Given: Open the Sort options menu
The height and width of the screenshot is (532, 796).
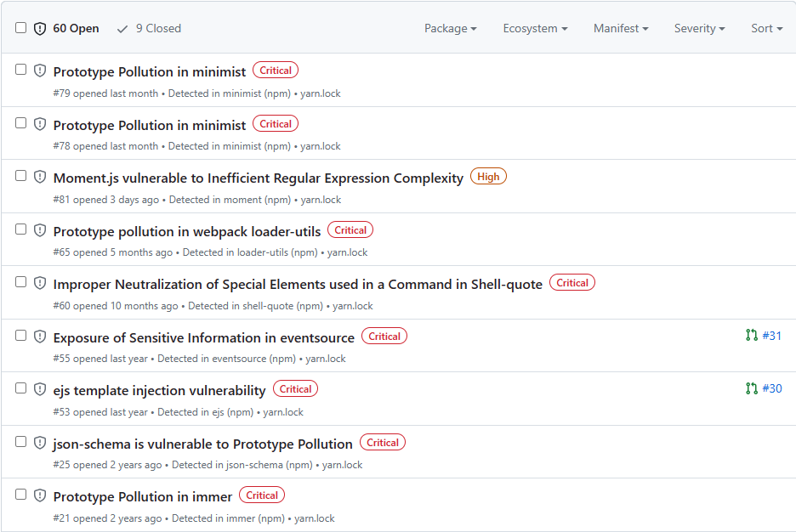Looking at the screenshot, I should (x=766, y=28).
